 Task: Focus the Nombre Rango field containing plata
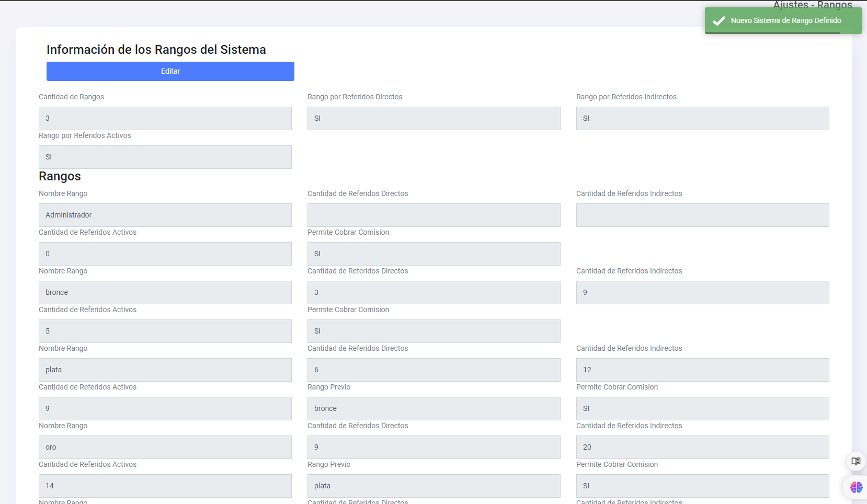click(x=165, y=370)
